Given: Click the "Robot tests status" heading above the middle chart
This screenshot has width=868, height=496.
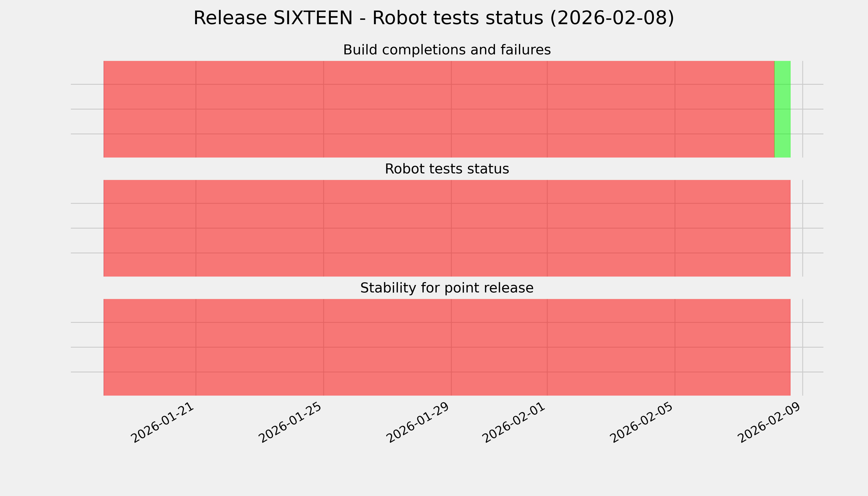Looking at the screenshot, I should pos(447,169).
